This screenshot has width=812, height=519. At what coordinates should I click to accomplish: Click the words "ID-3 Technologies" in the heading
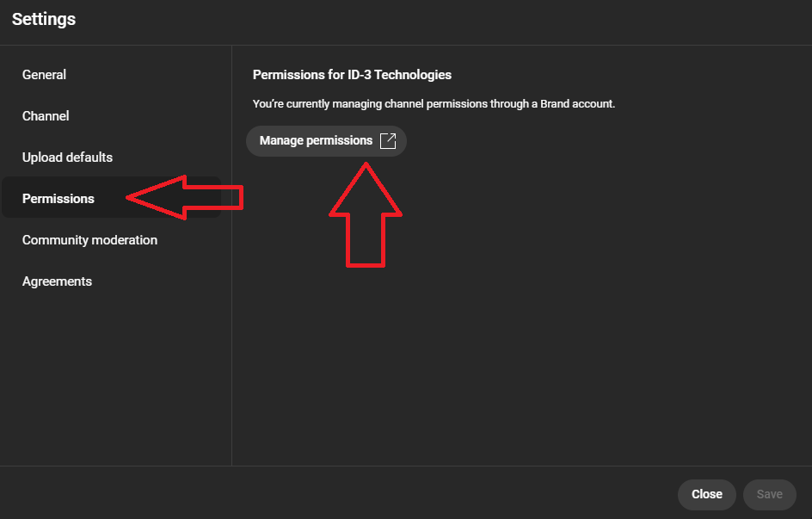tap(400, 75)
